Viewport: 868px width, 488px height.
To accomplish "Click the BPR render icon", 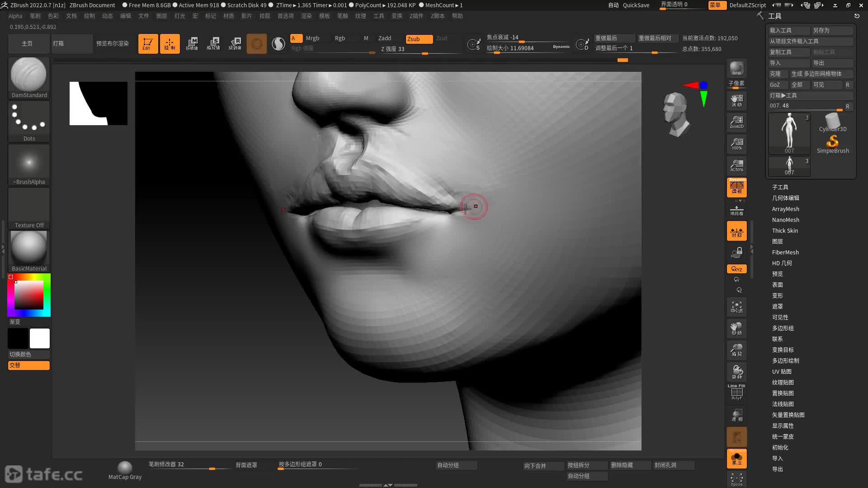I will (736, 69).
